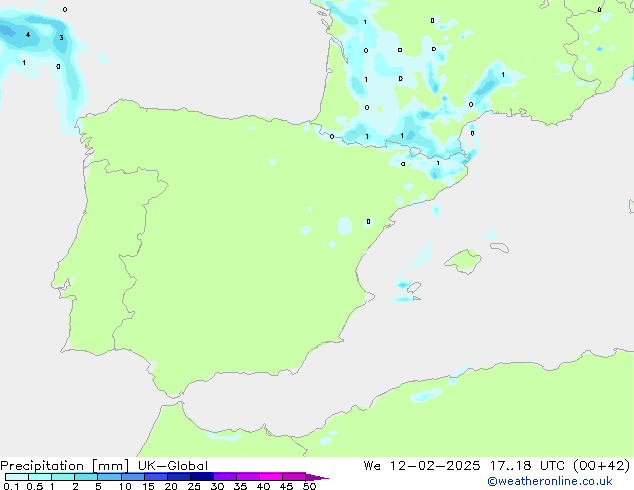The width and height of the screenshot is (634, 490).
Task: Click the "0.5" legend scale label
Action: click(35, 486)
